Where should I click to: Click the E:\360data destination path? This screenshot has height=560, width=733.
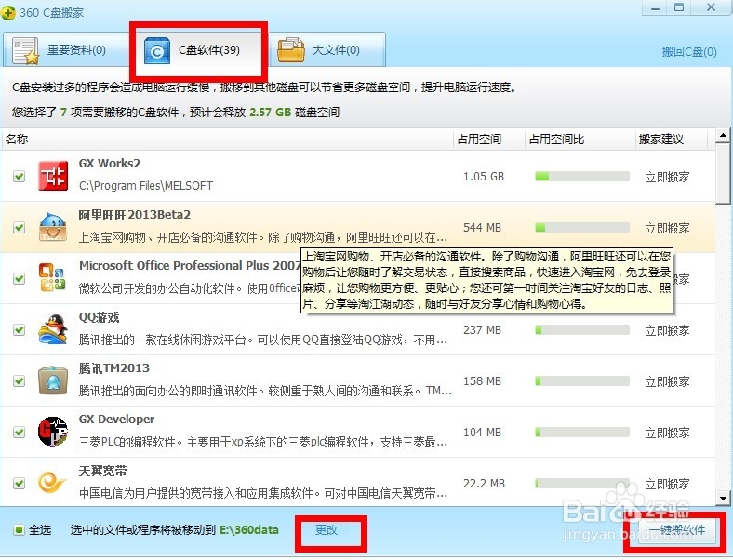click(249, 530)
